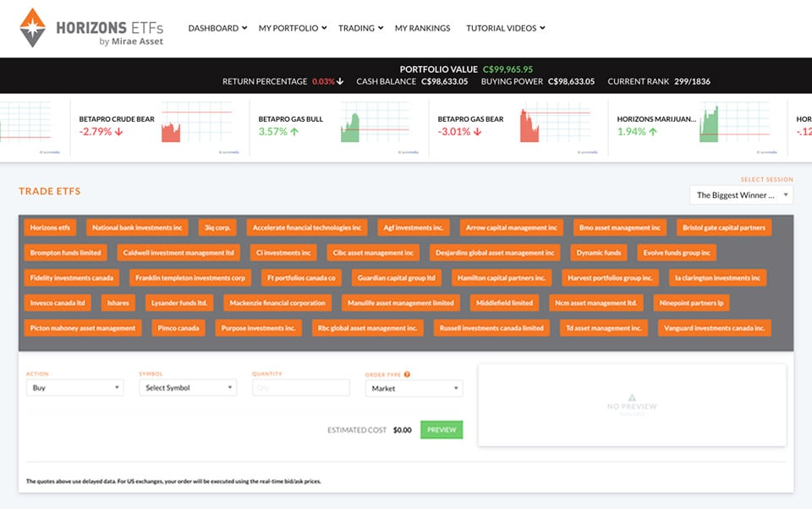Image resolution: width=812 pixels, height=509 pixels.
Task: Select the Horizons etfs provider tag
Action: 50,227
